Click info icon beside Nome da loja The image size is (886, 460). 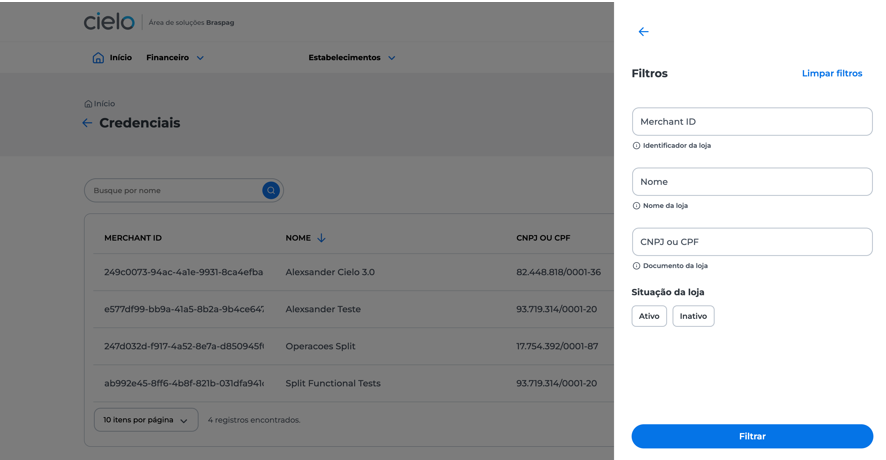636,206
